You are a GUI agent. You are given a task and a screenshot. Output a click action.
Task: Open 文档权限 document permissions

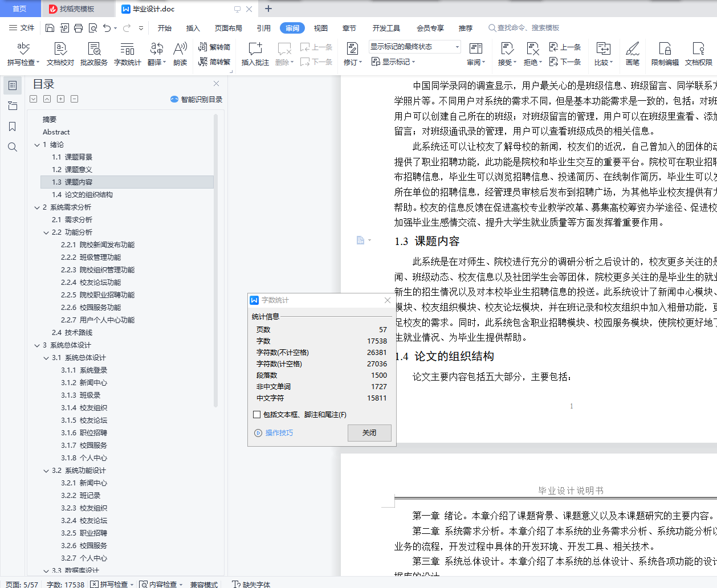tap(699, 54)
